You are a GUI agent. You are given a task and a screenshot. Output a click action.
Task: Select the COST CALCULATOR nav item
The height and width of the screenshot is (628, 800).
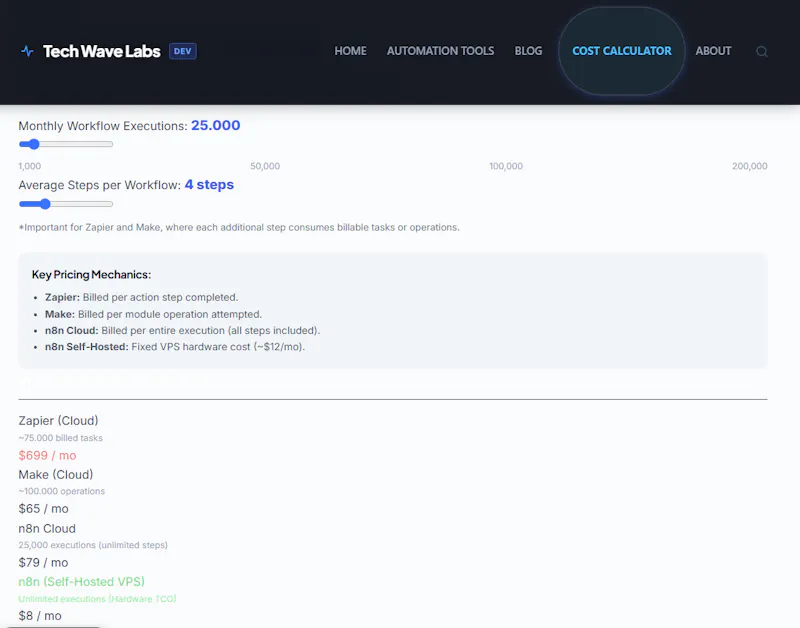pos(622,51)
